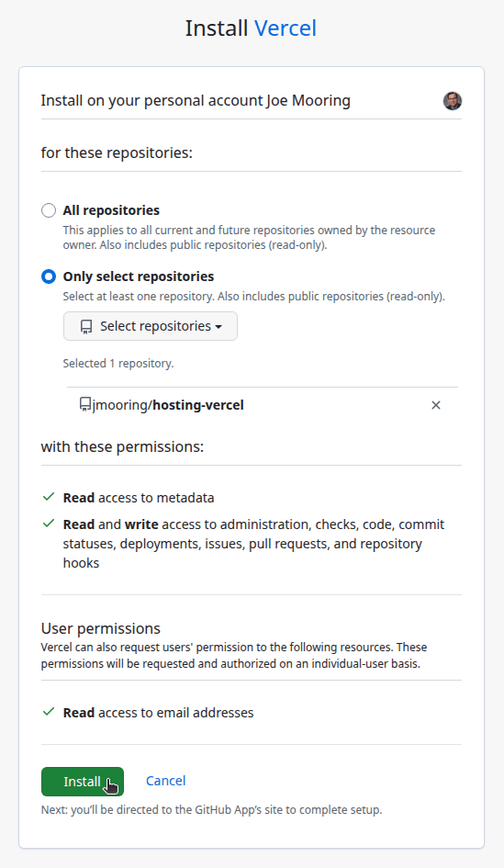Image resolution: width=504 pixels, height=868 pixels.
Task: Click the Only select repositories label text
Action: (139, 276)
